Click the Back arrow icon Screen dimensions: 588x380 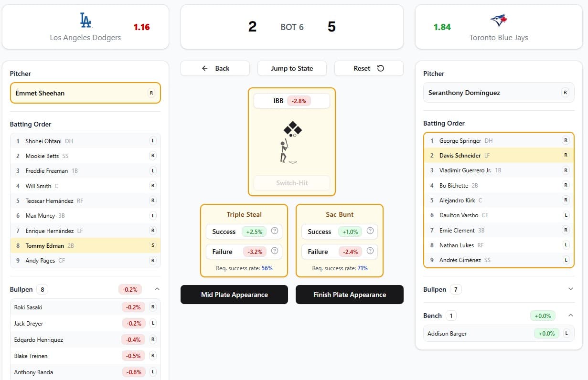tap(205, 68)
